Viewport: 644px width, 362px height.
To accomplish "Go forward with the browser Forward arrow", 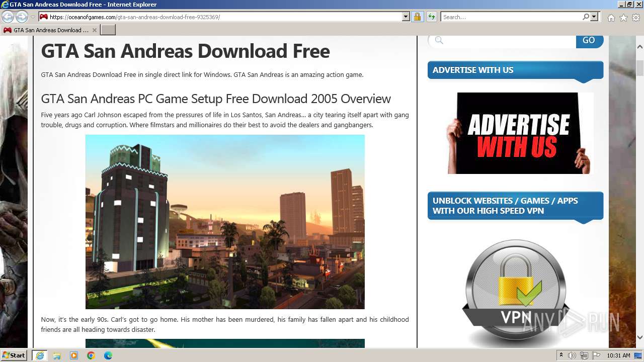I will 22,17.
